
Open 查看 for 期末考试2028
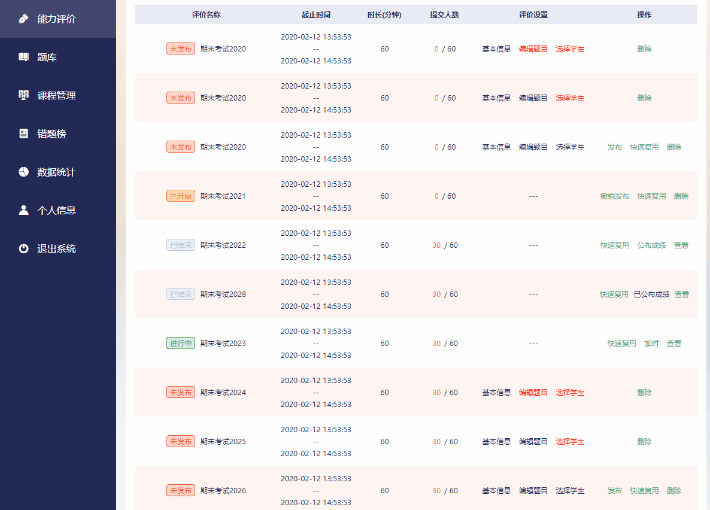tap(681, 294)
